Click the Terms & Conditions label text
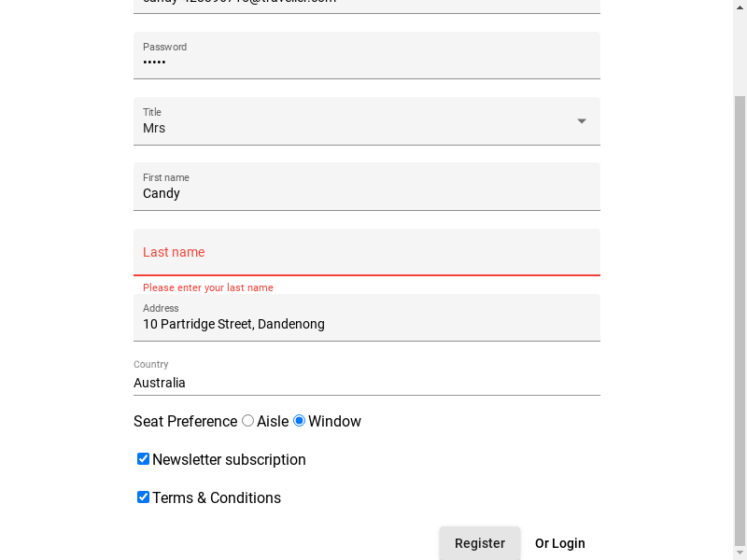Image resolution: width=747 pixels, height=560 pixels. point(217,497)
